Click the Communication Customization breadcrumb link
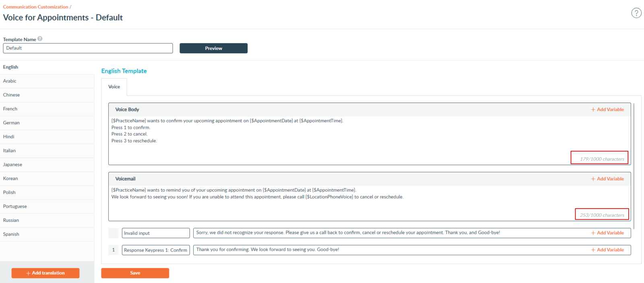 35,7
